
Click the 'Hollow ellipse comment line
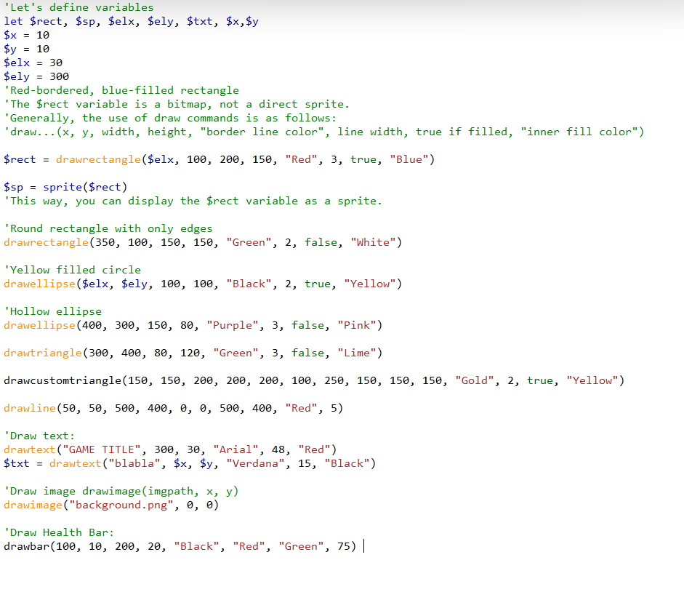point(52,311)
